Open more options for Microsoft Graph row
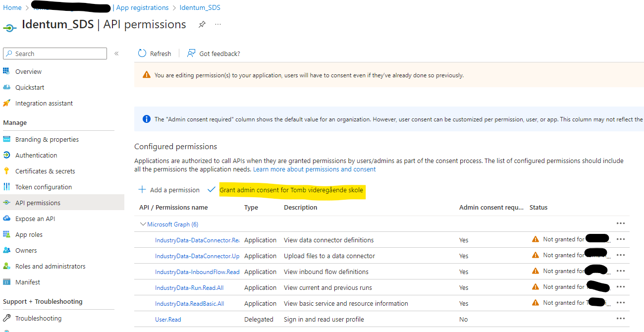644x332 pixels. click(x=620, y=223)
